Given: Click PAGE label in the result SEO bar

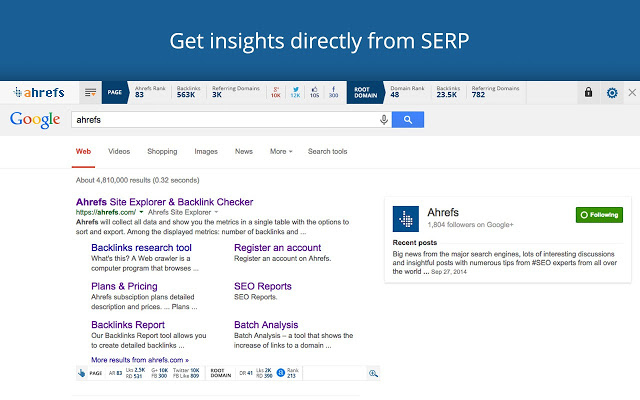Looking at the screenshot, I should coord(96,373).
